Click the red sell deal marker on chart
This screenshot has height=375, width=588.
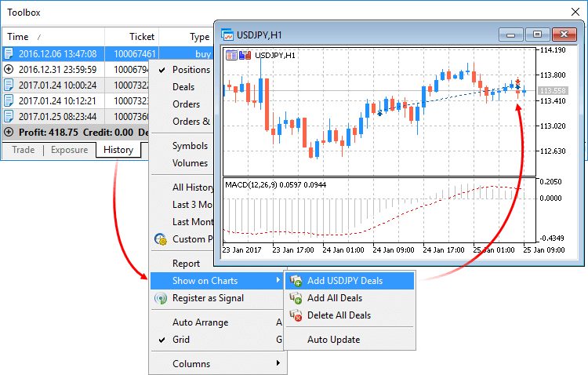coord(518,81)
